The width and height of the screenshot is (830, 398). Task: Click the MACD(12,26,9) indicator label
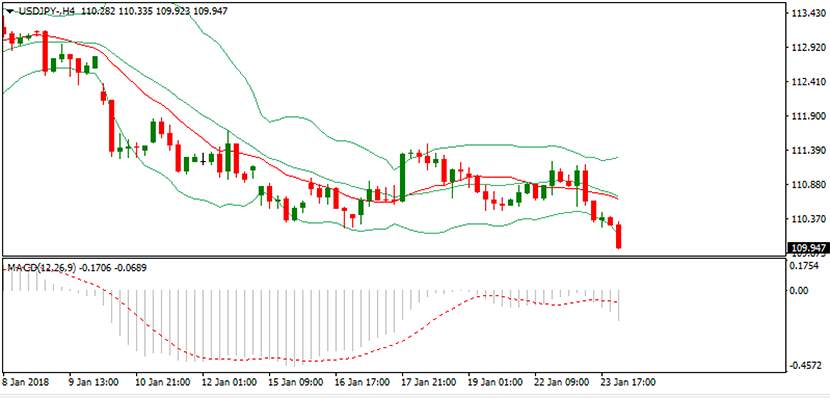click(41, 268)
